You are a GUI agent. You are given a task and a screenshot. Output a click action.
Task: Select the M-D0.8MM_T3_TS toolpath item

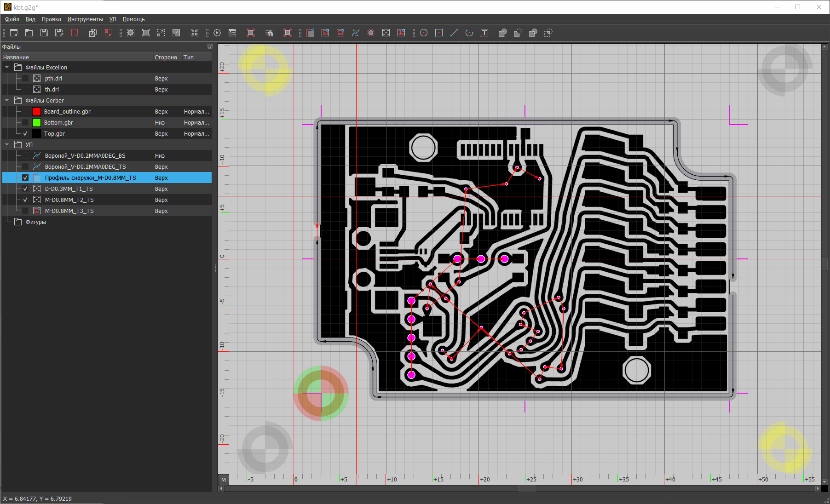click(69, 211)
